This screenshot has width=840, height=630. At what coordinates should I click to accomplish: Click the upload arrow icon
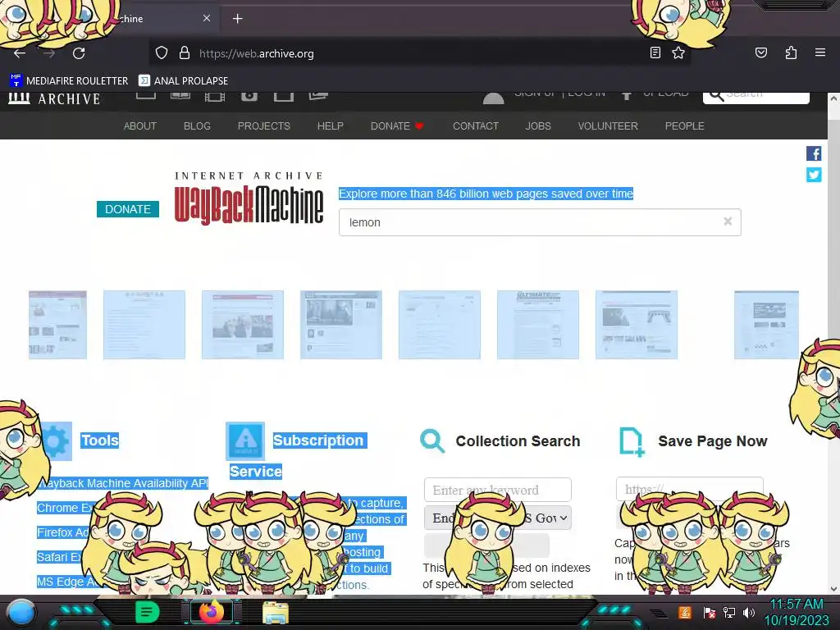click(x=626, y=96)
